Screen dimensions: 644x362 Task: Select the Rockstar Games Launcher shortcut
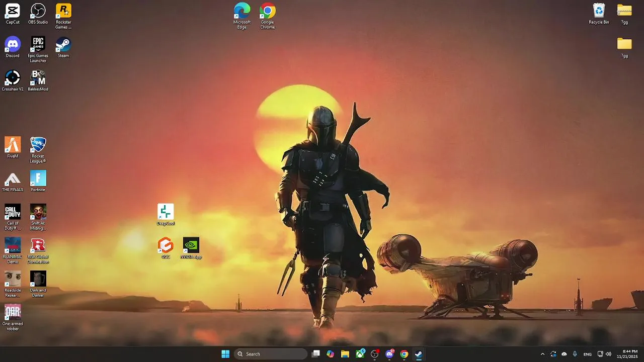63,16
